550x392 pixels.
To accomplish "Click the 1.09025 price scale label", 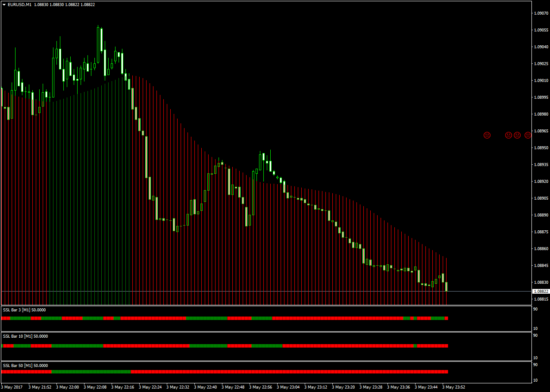I will click(541, 64).
